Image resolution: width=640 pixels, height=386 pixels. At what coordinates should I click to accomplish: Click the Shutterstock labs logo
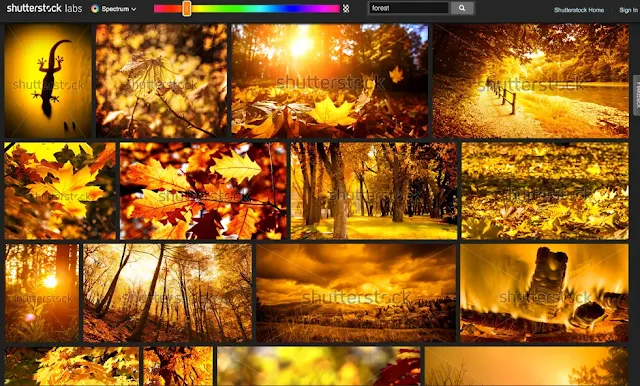click(x=44, y=8)
